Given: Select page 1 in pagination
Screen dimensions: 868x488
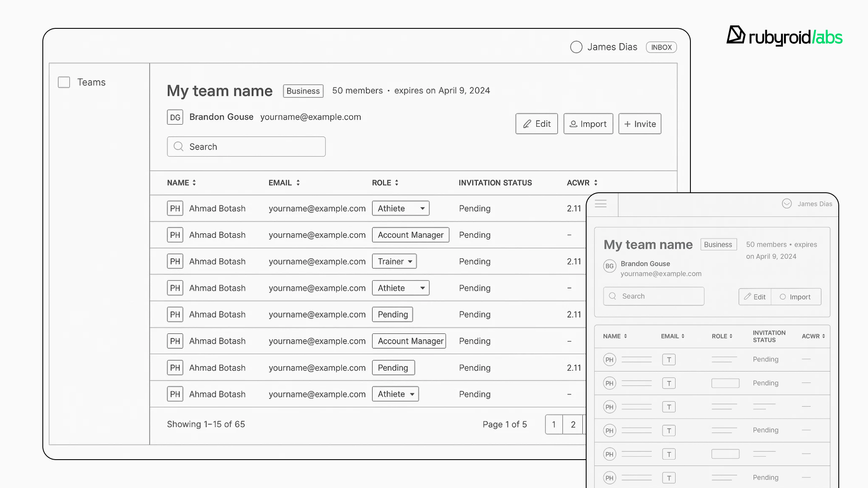Looking at the screenshot, I should tap(554, 424).
